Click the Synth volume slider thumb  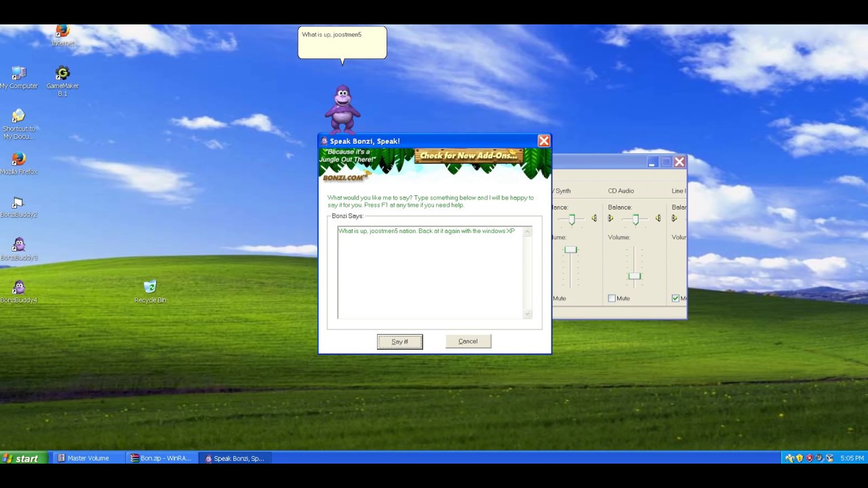pos(571,250)
